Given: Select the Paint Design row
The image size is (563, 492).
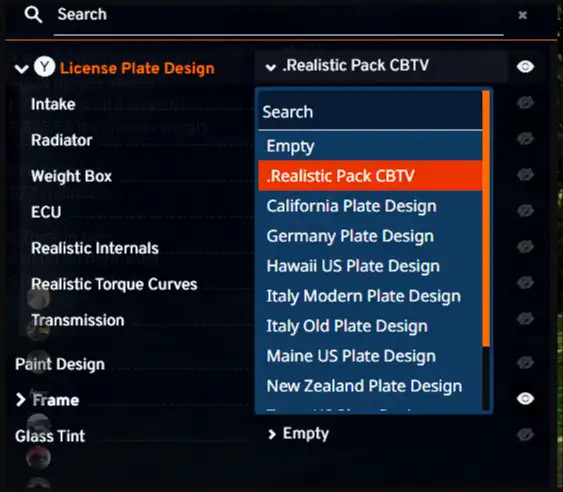Looking at the screenshot, I should pos(60,364).
